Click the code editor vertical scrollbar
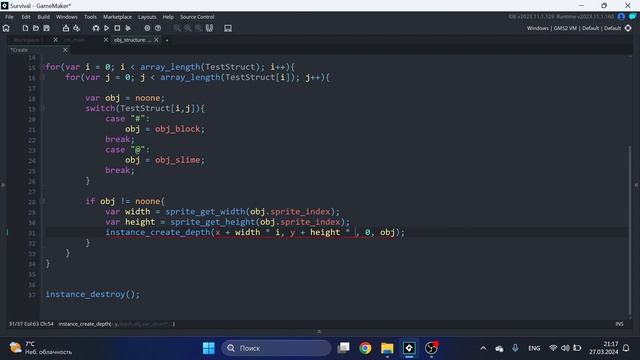This screenshot has width=640, height=360. [630, 231]
